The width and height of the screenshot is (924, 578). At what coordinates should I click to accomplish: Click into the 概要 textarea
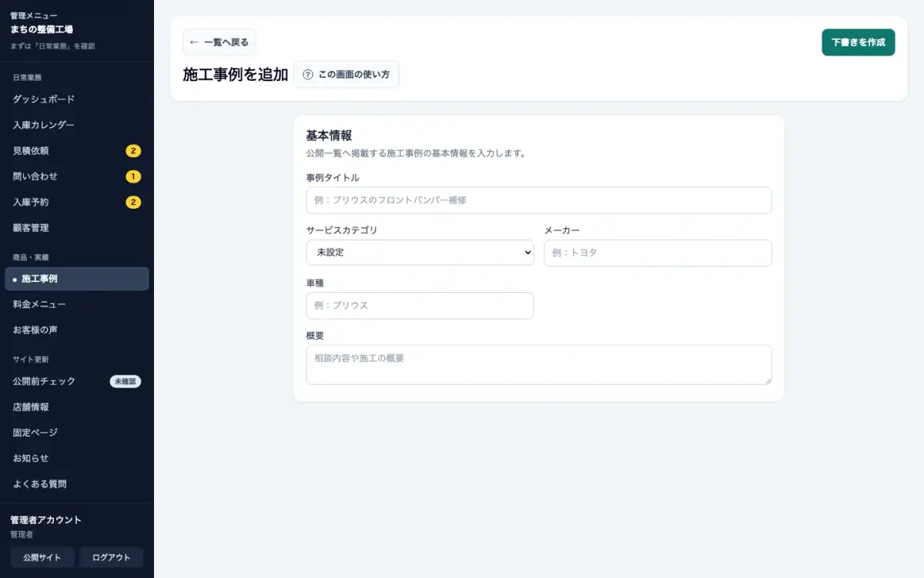539,365
